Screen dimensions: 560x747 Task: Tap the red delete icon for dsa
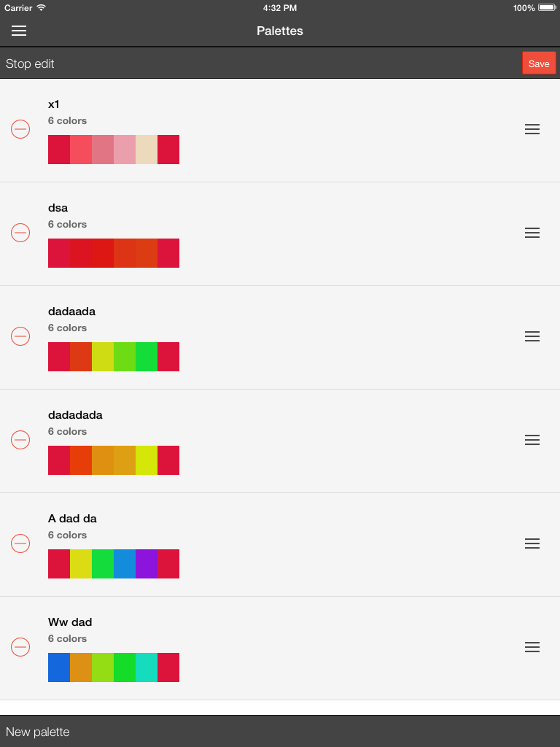(x=20, y=233)
